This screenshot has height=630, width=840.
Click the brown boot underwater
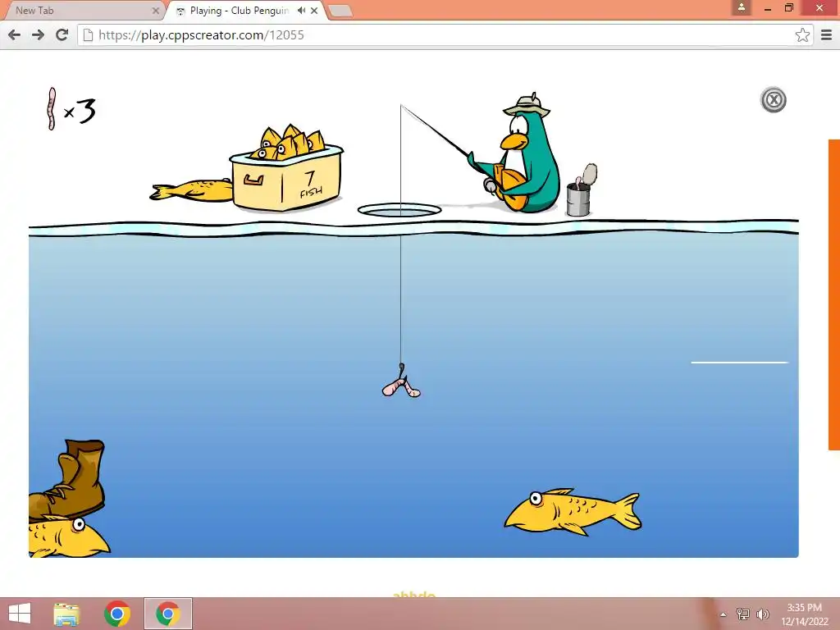(x=67, y=480)
